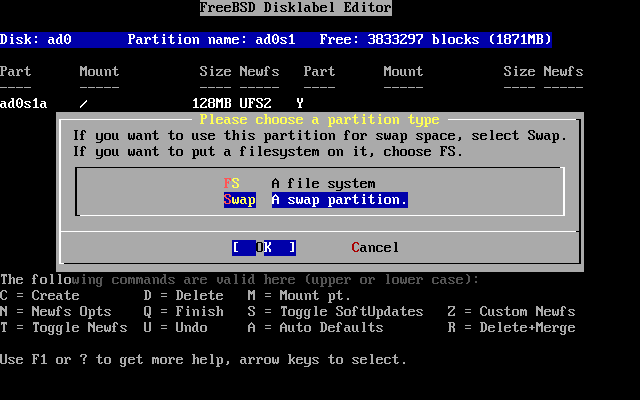640x400 pixels.
Task: Click the 'A = Auto Defaults' hint
Action: 315,328
